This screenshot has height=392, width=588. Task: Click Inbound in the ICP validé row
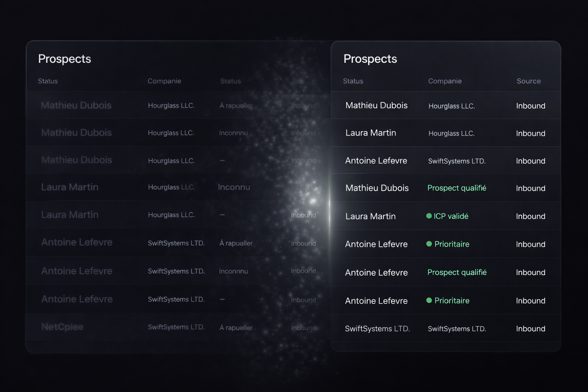(530, 216)
